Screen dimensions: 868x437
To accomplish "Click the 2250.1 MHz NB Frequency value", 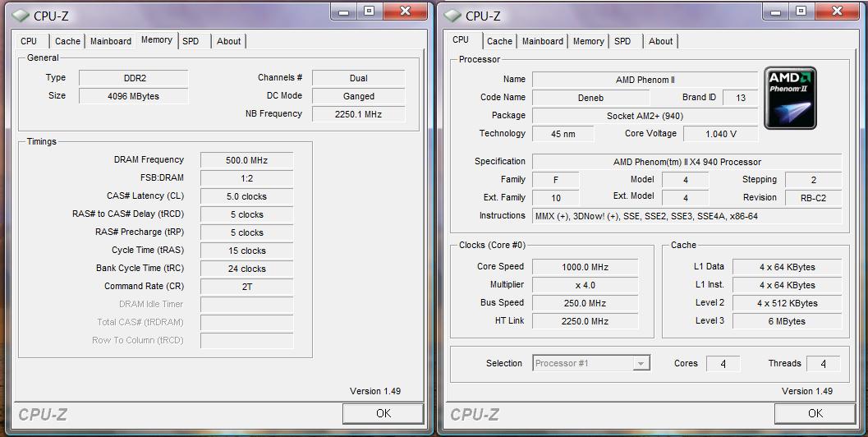I will pyautogui.click(x=358, y=114).
